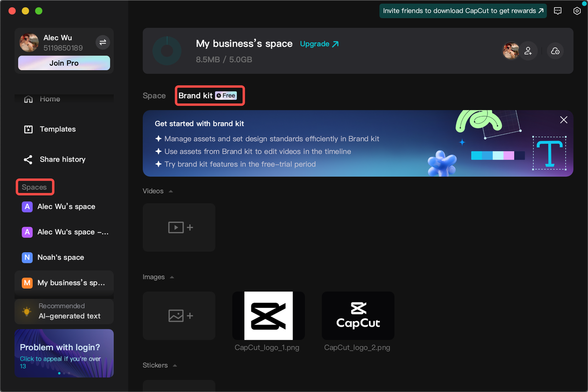Image resolution: width=588 pixels, height=392 pixels.
Task: Select the truncated Alec Wu's space –… entry
Action: pyautogui.click(x=64, y=232)
